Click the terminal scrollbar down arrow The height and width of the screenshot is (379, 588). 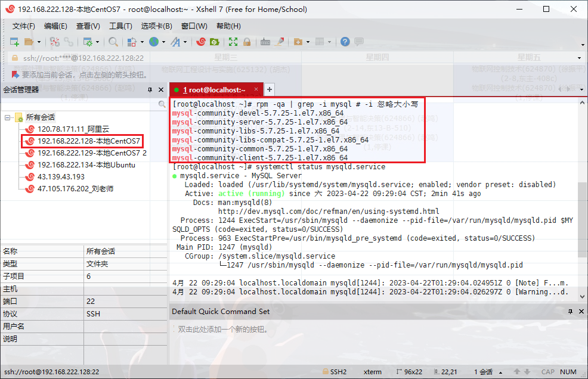[x=582, y=297]
